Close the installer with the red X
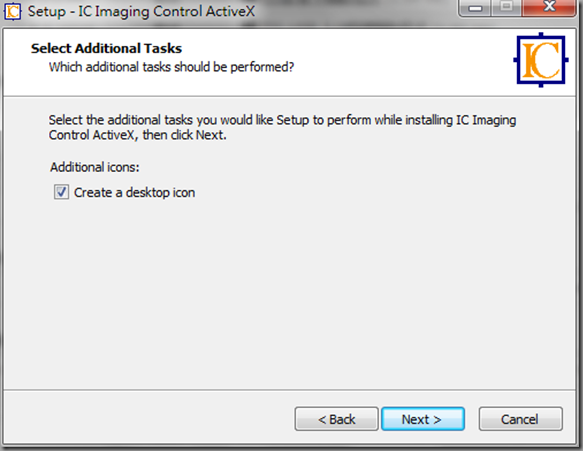The width and height of the screenshot is (583, 451). pos(549,7)
